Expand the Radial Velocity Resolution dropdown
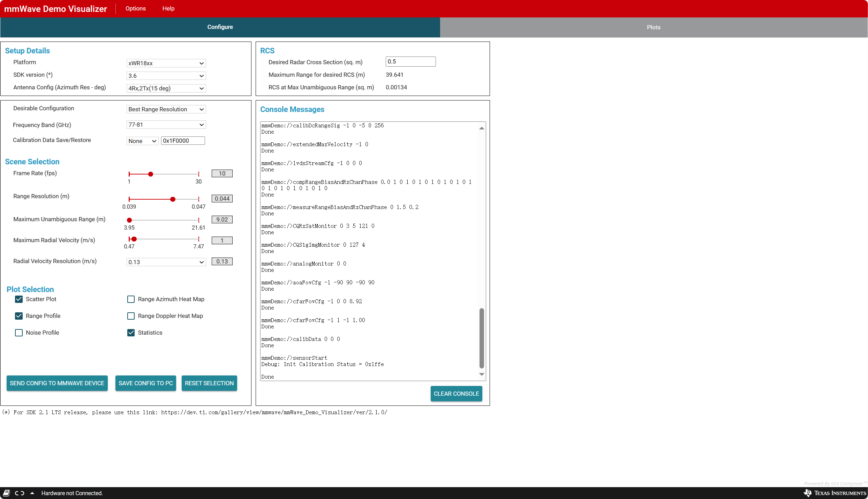868x499 pixels. click(166, 262)
